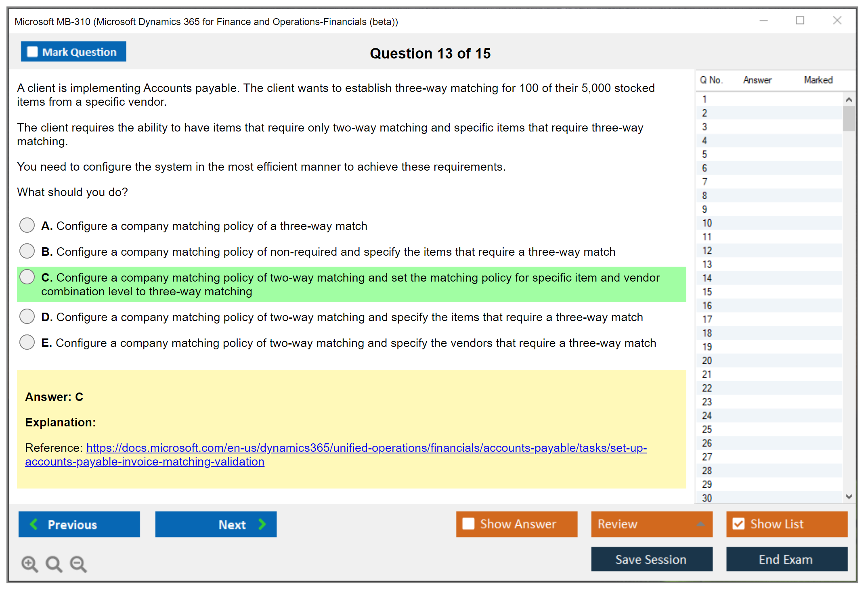
Task: Jump to question 20 in list
Action: tap(707, 360)
